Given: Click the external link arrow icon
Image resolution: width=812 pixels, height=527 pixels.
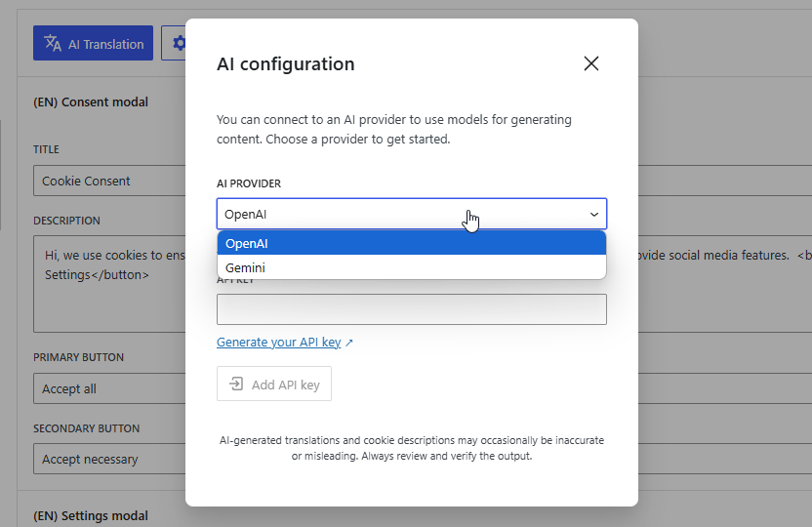Looking at the screenshot, I should coord(349,343).
